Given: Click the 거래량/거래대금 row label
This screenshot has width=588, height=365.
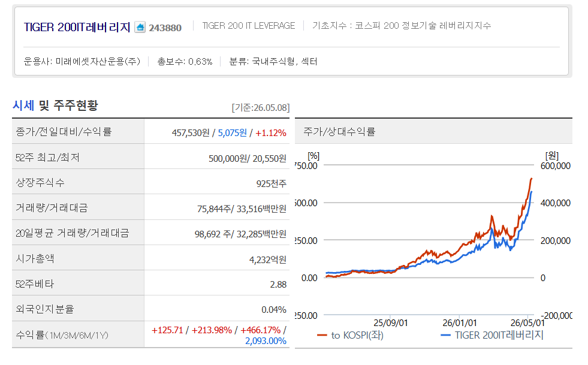Looking at the screenshot, I should [52, 208].
